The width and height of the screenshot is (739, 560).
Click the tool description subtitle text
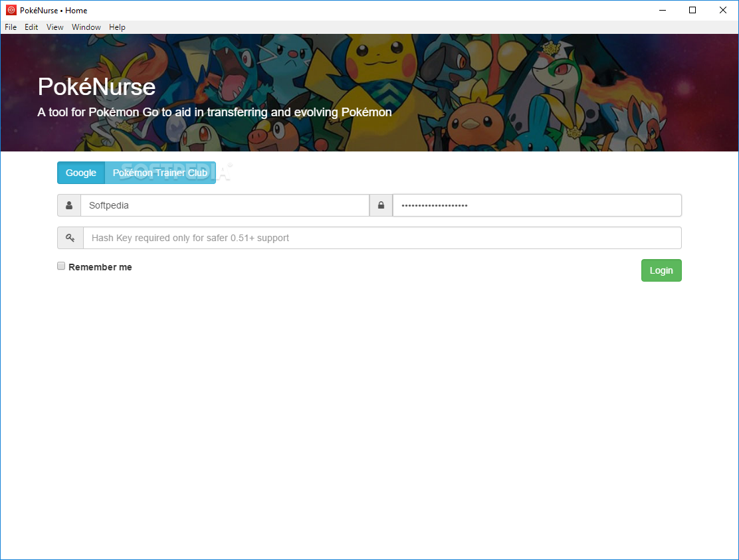tap(215, 112)
